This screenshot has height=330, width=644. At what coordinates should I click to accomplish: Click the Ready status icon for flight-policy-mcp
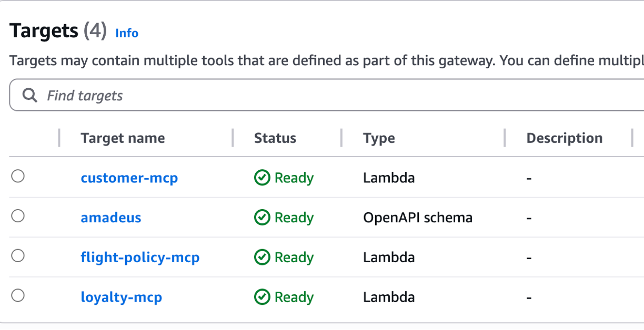point(261,257)
